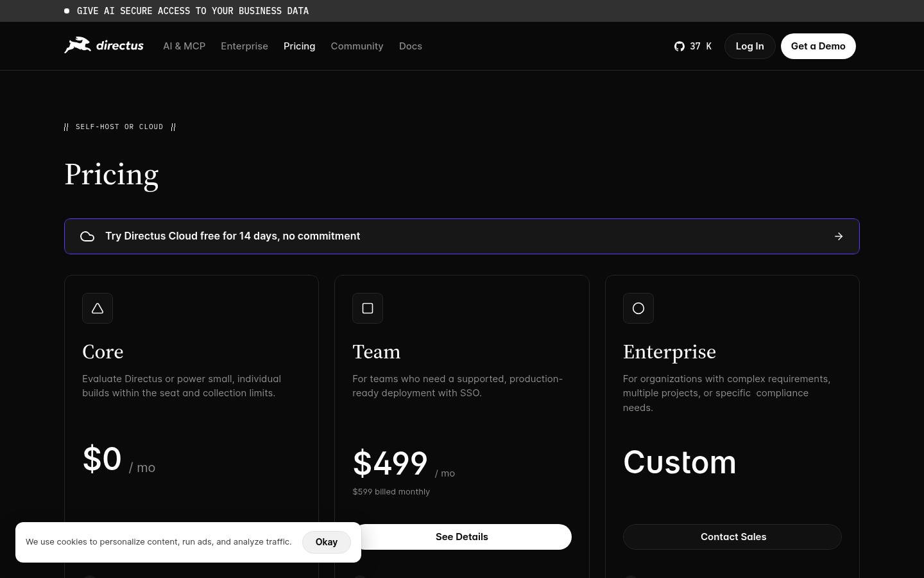The width and height of the screenshot is (924, 578).
Task: Click the $599 billed monthly note
Action: pos(391,492)
